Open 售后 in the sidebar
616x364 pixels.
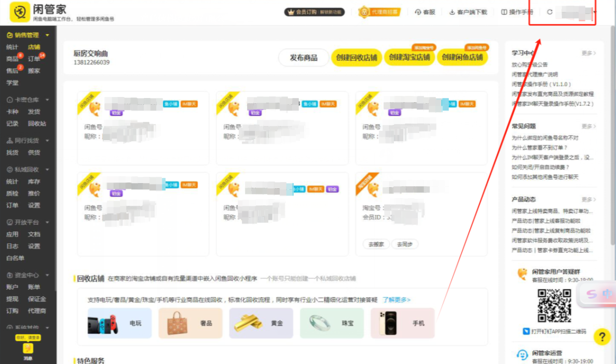pos(12,71)
